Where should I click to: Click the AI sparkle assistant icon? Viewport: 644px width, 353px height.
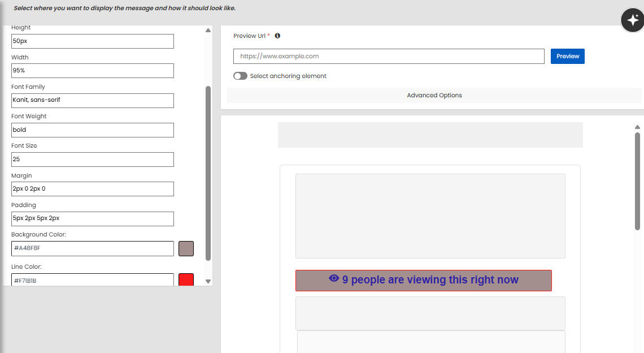click(632, 20)
